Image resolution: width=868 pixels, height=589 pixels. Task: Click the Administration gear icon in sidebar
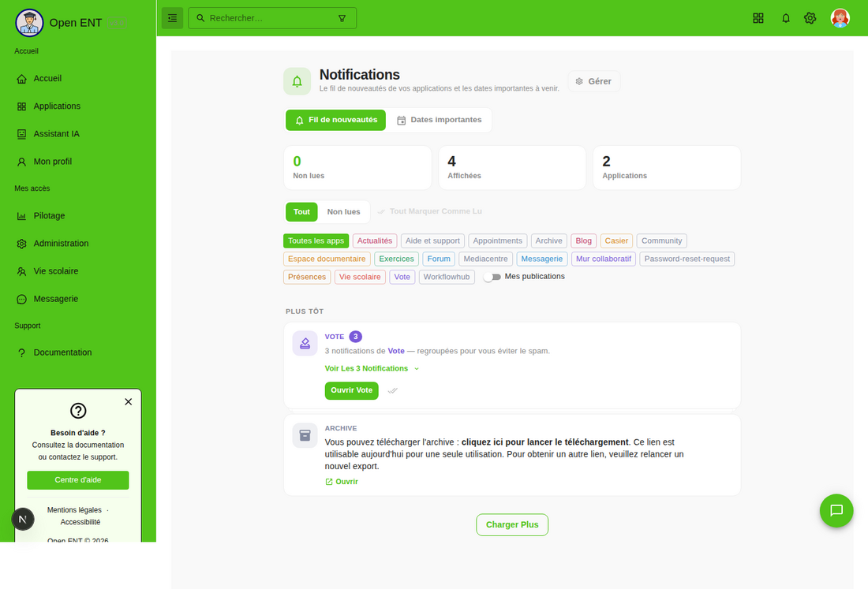pyautogui.click(x=21, y=244)
